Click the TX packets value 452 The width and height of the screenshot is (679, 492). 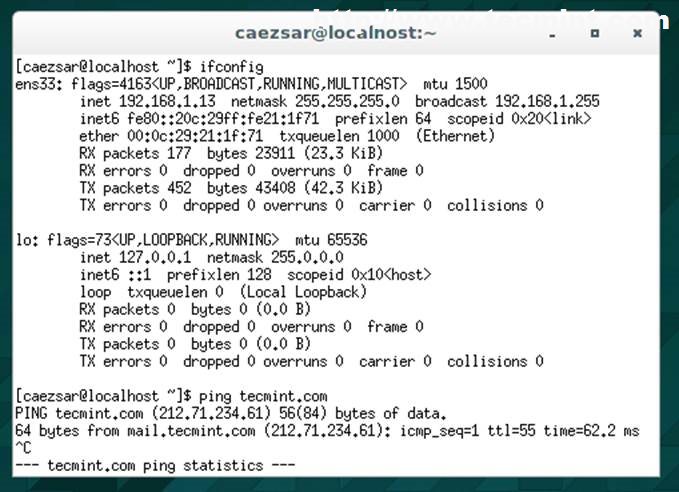point(179,188)
